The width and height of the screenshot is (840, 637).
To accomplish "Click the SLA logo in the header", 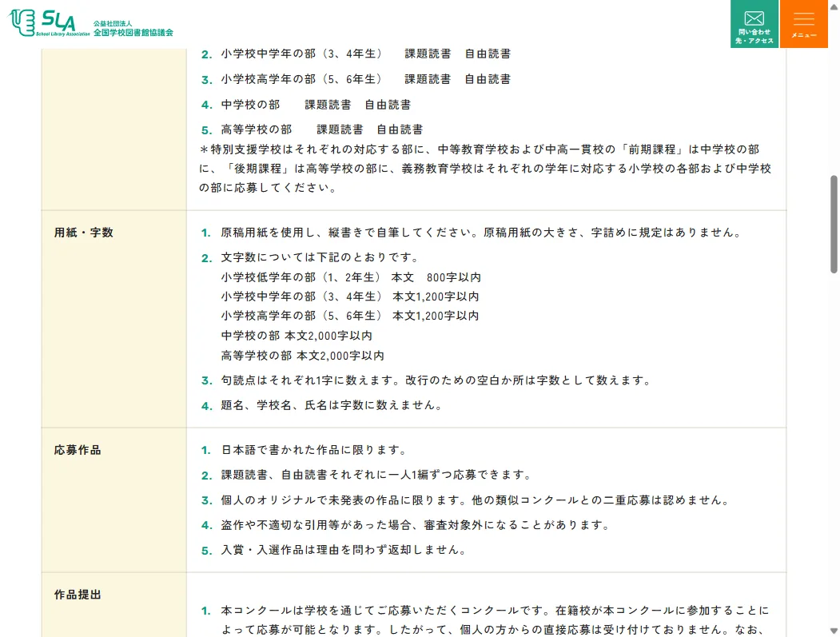I will pyautogui.click(x=49, y=23).
